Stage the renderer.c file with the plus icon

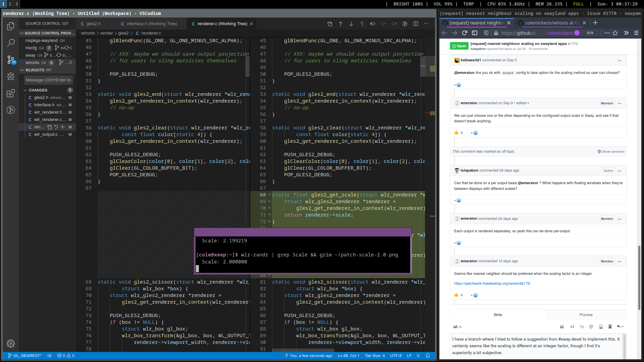(x=62, y=127)
